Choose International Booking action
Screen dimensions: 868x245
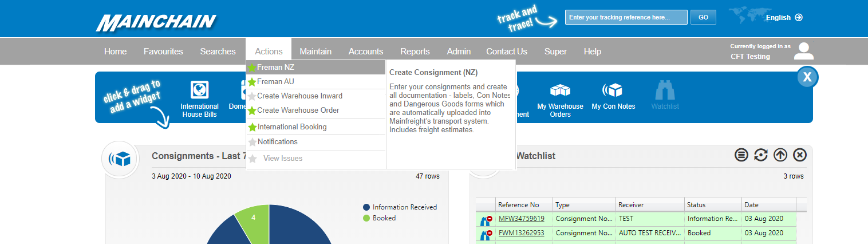click(x=316, y=127)
